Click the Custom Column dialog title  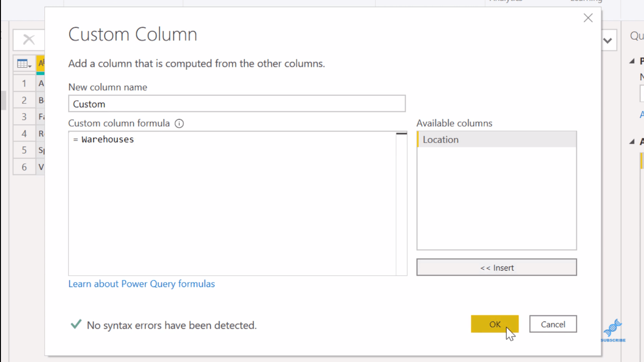133,34
